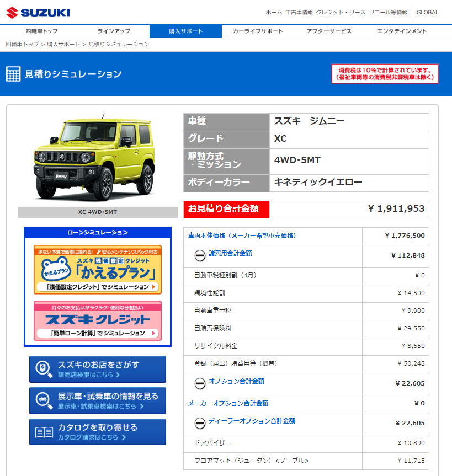Click カタログを取り寄せる button
452x476 pixels.
(x=98, y=432)
